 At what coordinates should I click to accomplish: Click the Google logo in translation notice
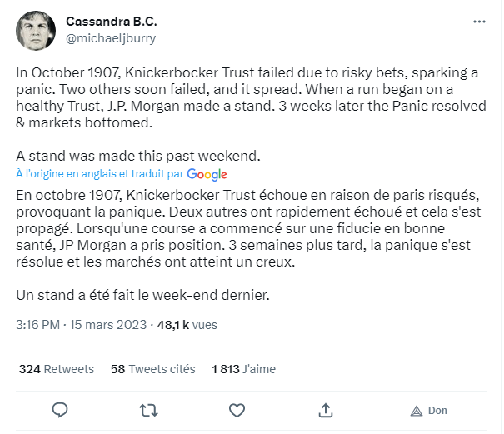(207, 174)
